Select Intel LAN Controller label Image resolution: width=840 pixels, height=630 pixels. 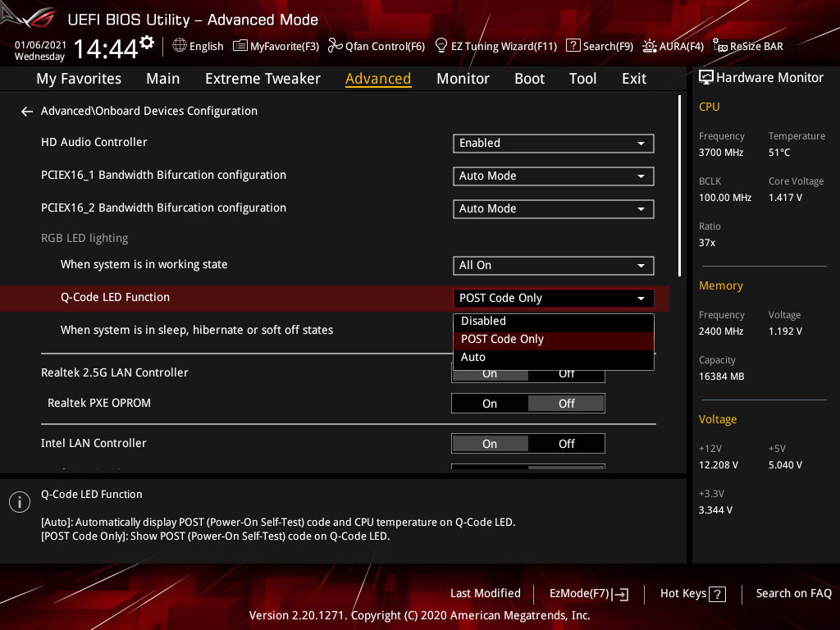[94, 444]
